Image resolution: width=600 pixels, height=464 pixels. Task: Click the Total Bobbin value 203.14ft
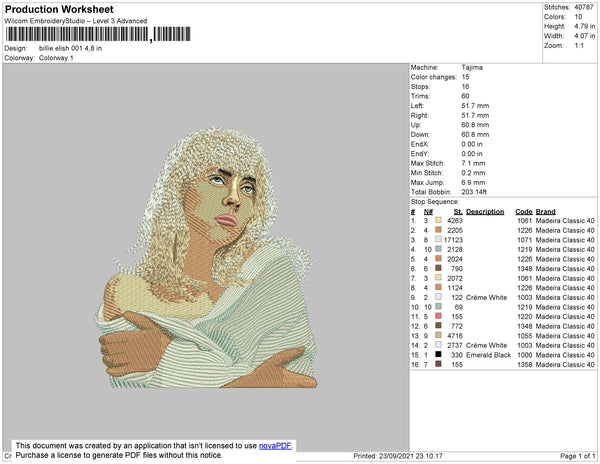pos(474,192)
